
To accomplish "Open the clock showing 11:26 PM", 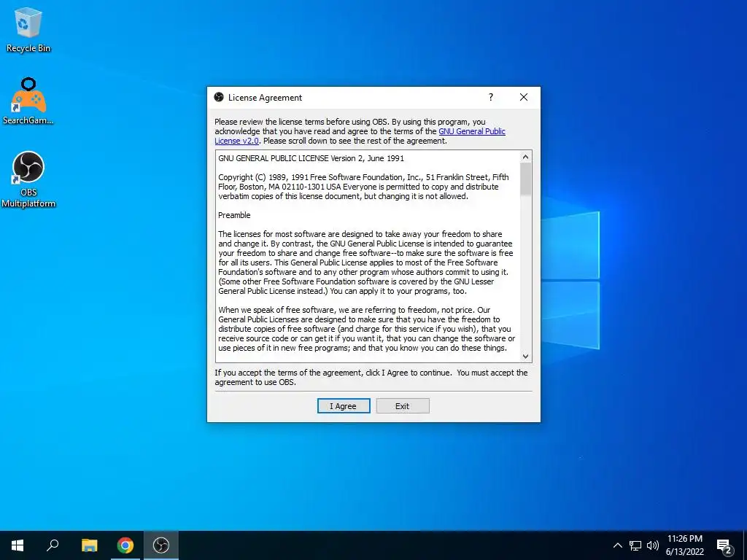I will pos(684,545).
